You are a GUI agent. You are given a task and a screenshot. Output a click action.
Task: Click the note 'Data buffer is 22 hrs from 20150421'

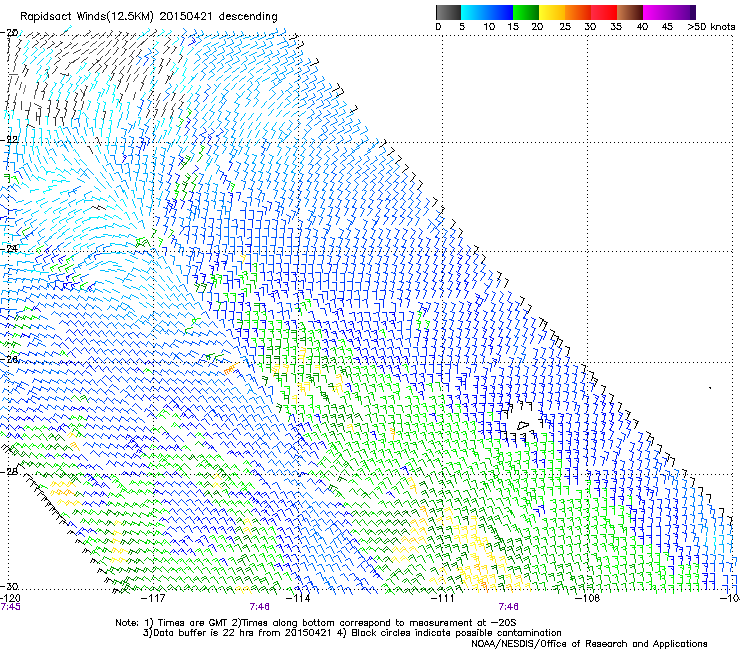point(242,633)
